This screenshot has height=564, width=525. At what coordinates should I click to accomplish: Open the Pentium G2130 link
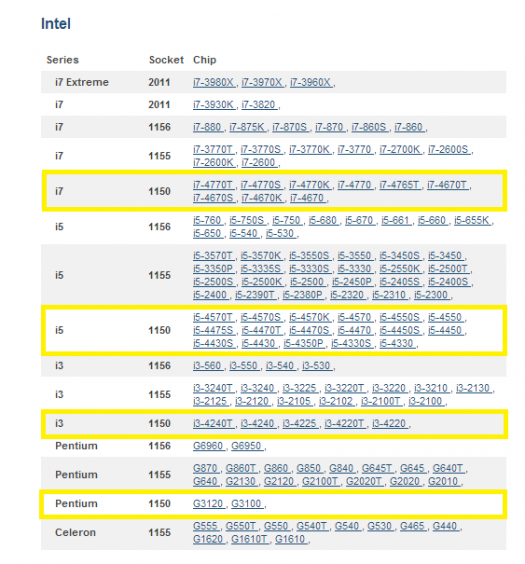coord(241,481)
